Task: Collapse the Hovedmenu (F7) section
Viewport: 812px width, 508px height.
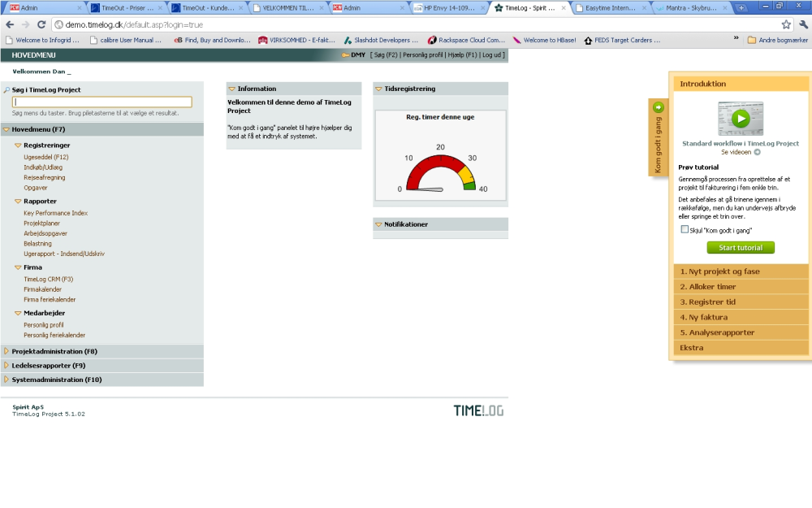Action: (6, 129)
